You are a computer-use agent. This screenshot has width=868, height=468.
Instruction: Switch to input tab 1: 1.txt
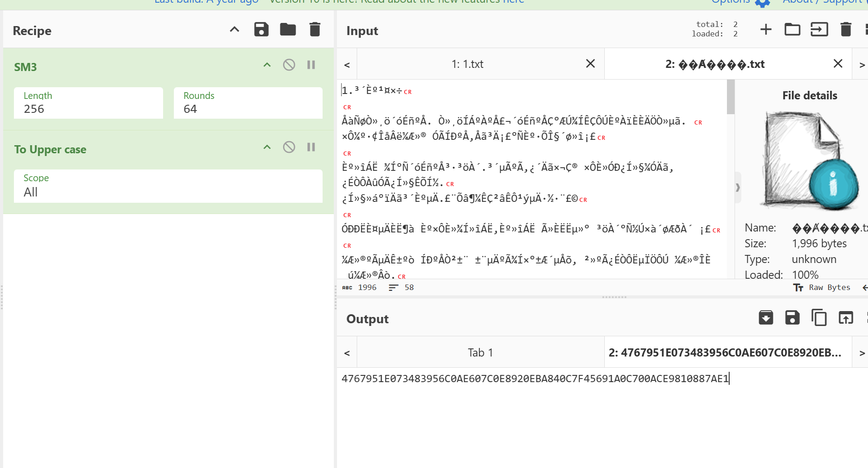pyautogui.click(x=467, y=64)
